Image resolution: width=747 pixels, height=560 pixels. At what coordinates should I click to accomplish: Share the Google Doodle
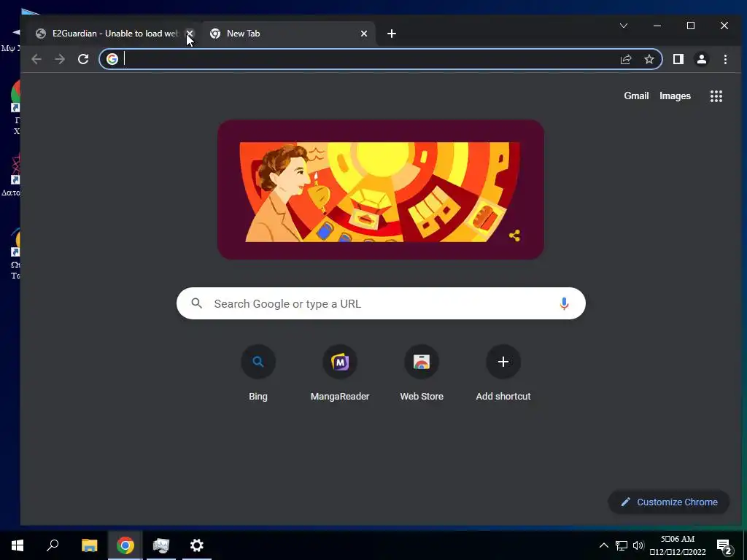(x=514, y=236)
